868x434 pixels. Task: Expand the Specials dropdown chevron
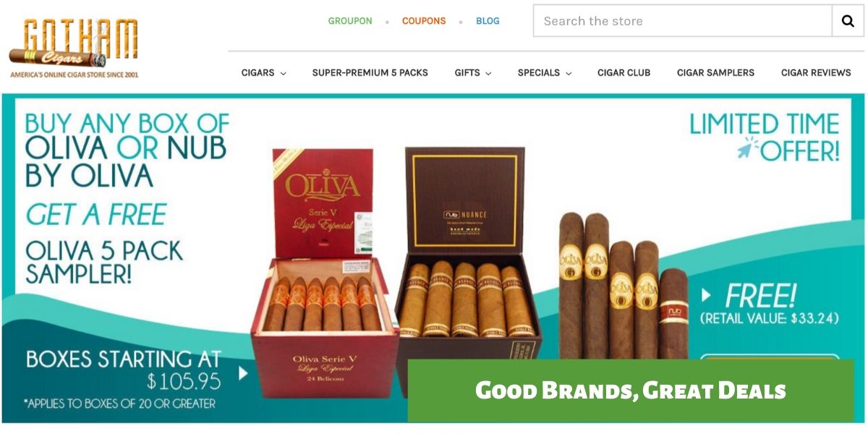click(x=569, y=73)
